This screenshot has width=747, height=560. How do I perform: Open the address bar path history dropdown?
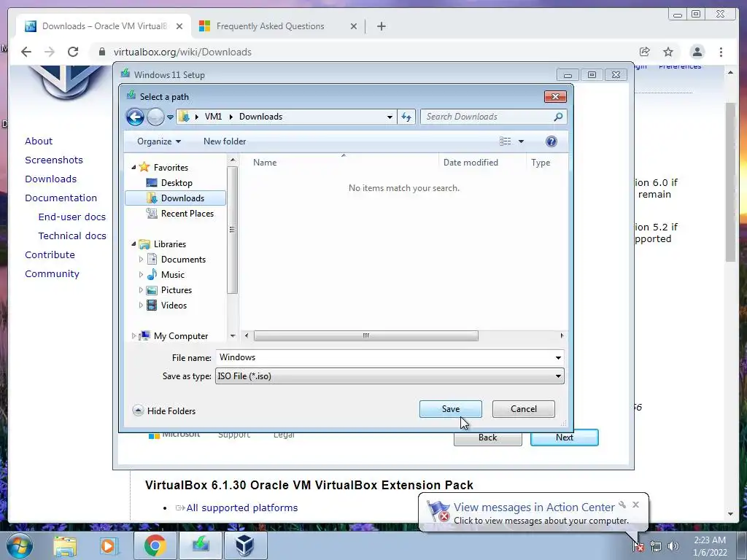click(390, 117)
